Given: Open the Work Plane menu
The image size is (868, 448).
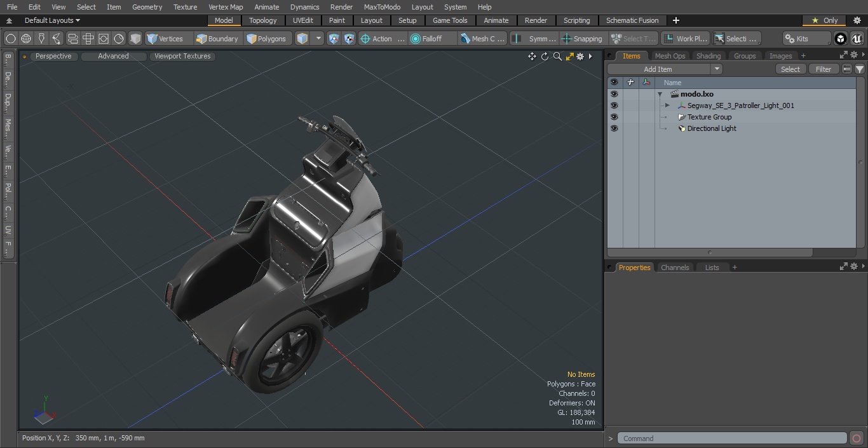Looking at the screenshot, I should point(685,39).
